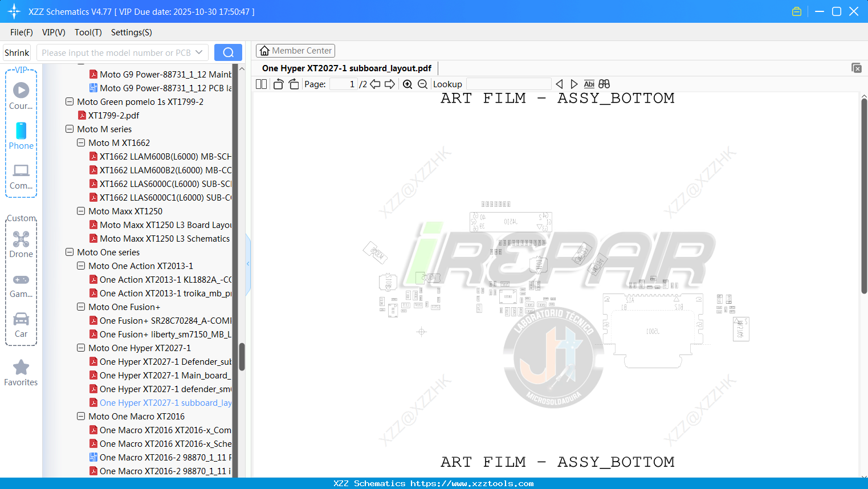
Task: Collapse the Moto M XT1662 node
Action: (80, 142)
